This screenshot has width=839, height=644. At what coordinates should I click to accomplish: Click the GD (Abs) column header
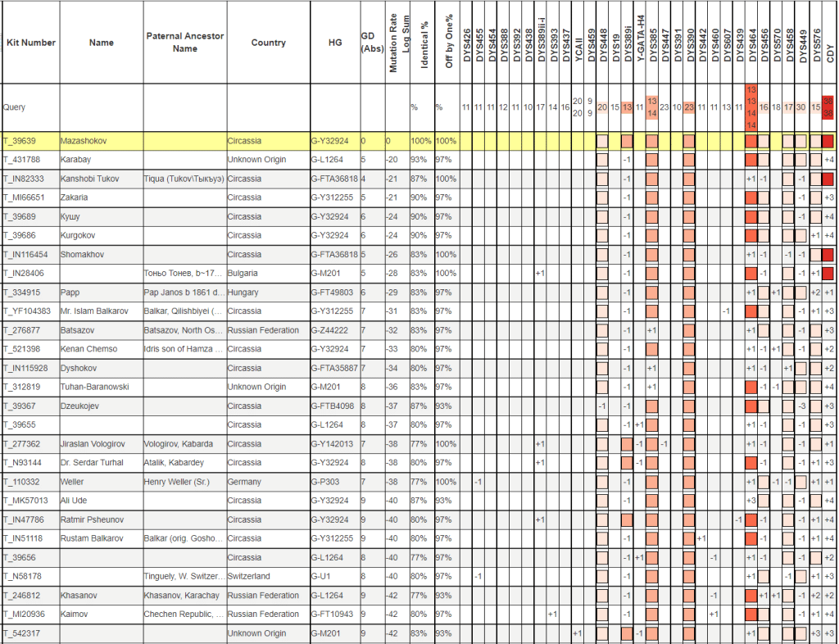[372, 43]
